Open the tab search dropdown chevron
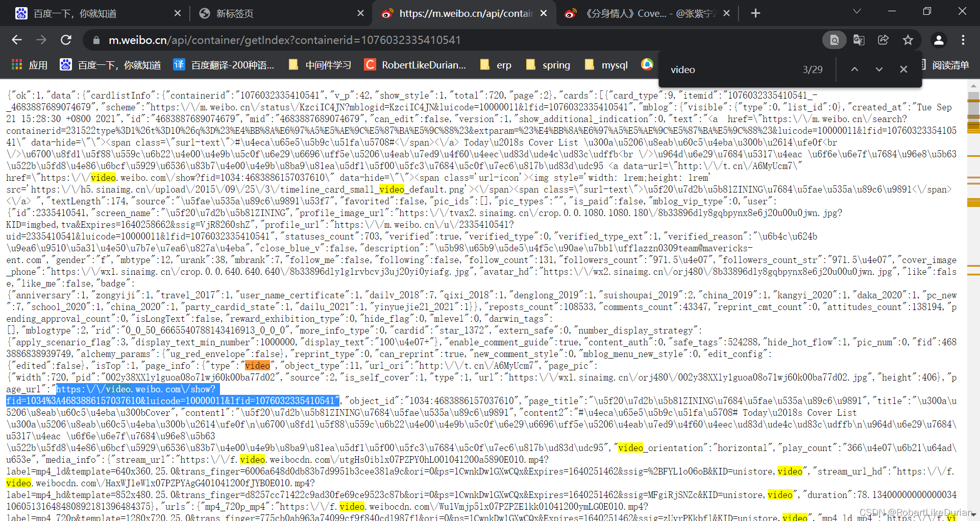This screenshot has width=980, height=521. click(x=857, y=11)
